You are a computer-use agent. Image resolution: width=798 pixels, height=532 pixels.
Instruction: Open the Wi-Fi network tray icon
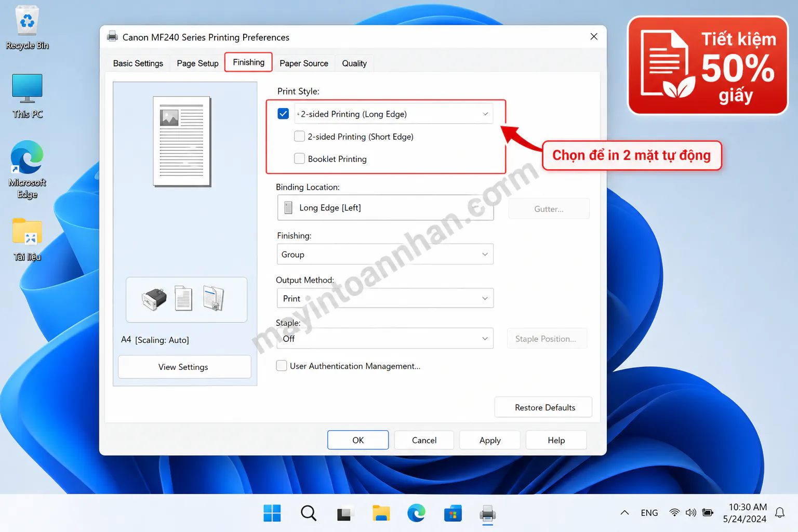point(674,513)
